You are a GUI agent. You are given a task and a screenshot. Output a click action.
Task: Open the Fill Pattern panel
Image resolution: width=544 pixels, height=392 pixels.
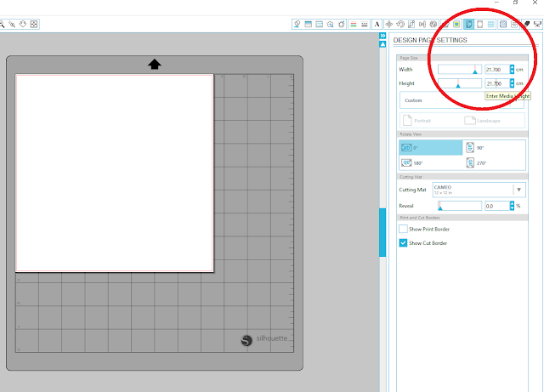point(320,24)
